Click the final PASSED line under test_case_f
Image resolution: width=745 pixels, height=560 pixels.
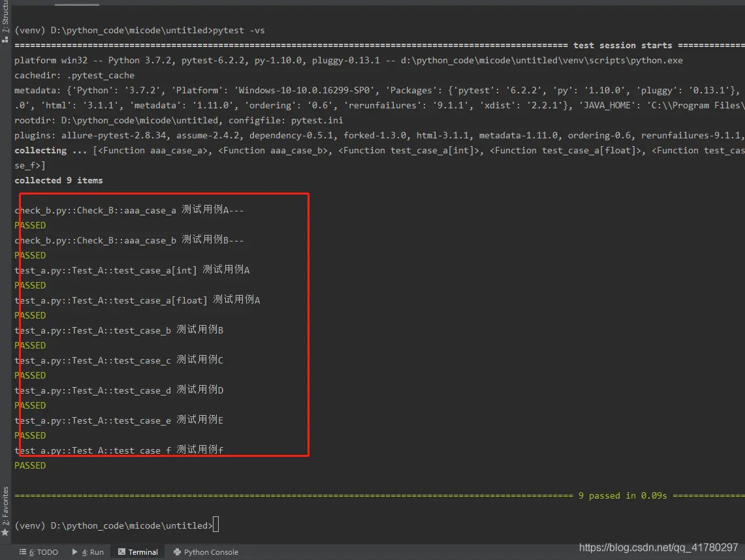(30, 465)
